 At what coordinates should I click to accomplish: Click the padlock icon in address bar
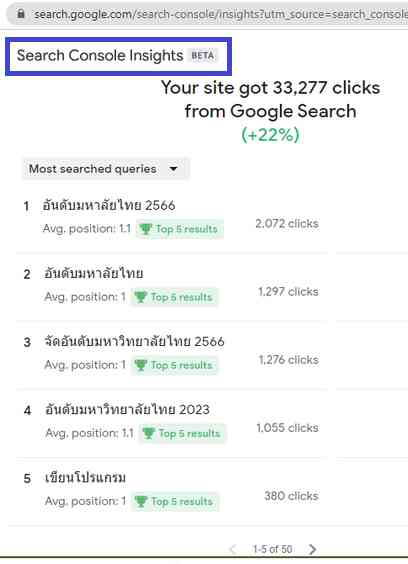[21, 14]
